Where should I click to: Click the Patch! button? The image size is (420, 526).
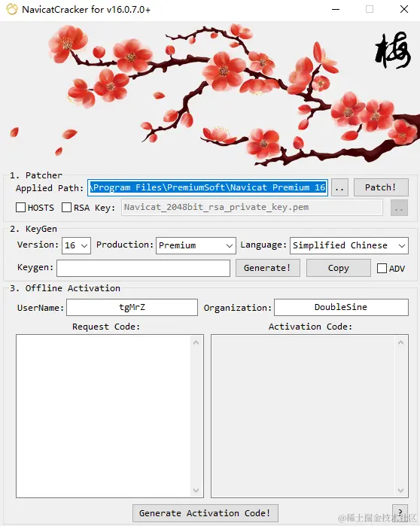pos(381,187)
